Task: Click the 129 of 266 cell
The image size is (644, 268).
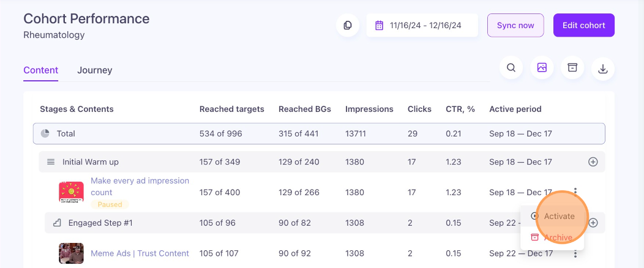Action: (x=299, y=192)
